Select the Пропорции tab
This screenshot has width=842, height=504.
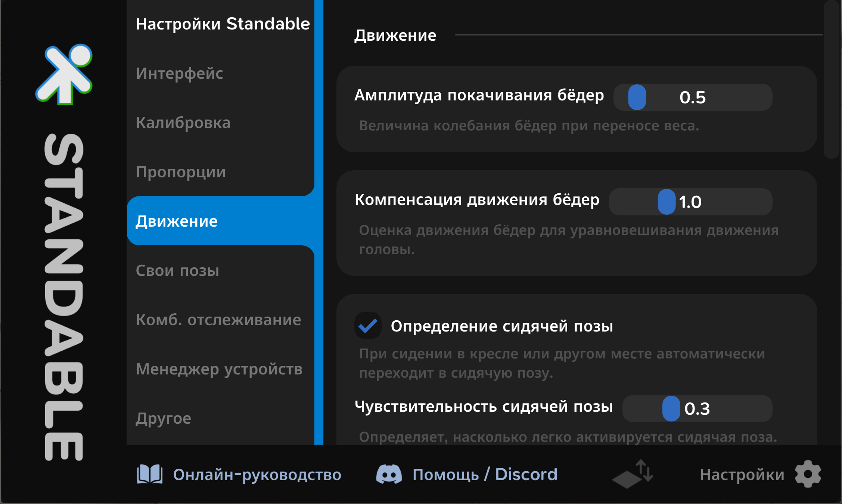coord(181,172)
